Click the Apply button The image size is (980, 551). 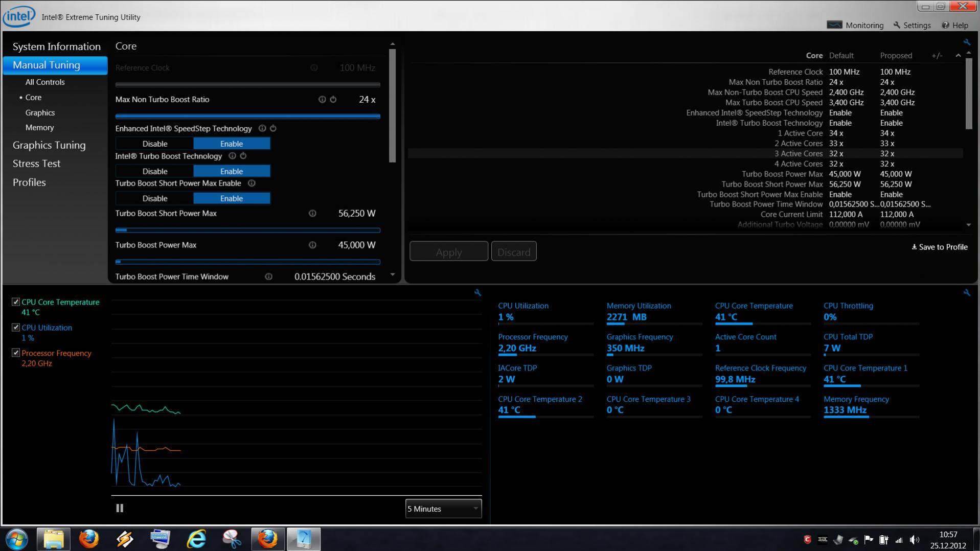[448, 251]
